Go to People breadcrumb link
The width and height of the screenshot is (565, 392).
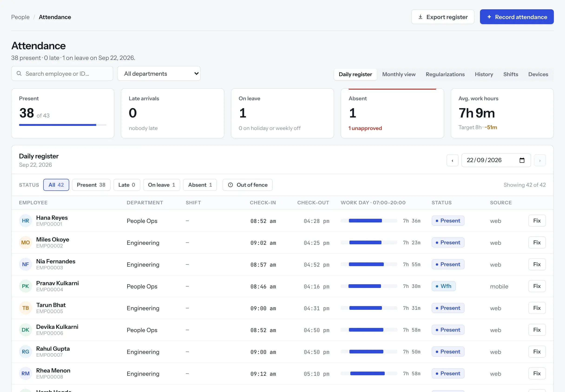click(20, 17)
